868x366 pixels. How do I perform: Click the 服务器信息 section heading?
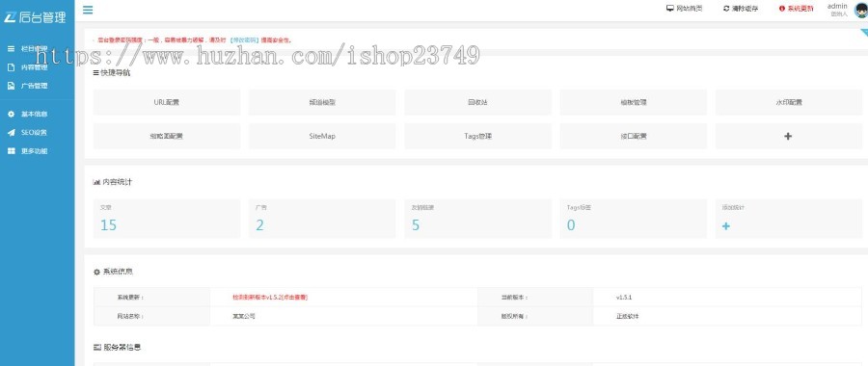pos(117,348)
